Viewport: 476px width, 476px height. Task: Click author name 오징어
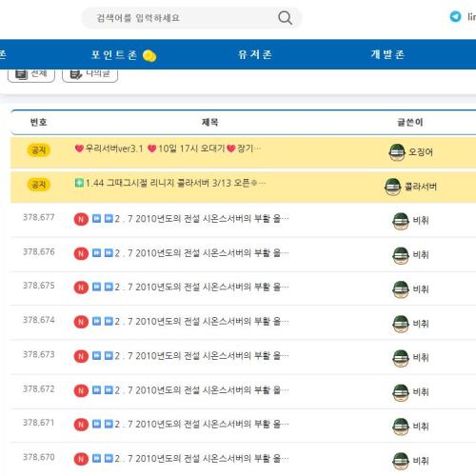421,152
